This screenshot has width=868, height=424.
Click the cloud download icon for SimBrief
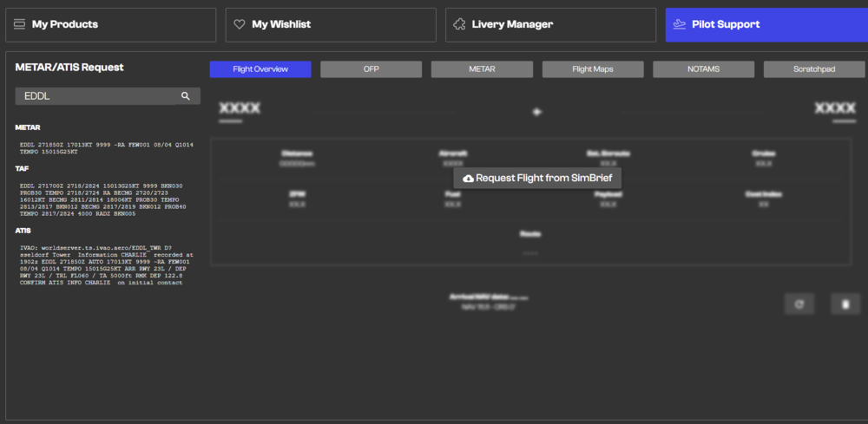pyautogui.click(x=469, y=178)
